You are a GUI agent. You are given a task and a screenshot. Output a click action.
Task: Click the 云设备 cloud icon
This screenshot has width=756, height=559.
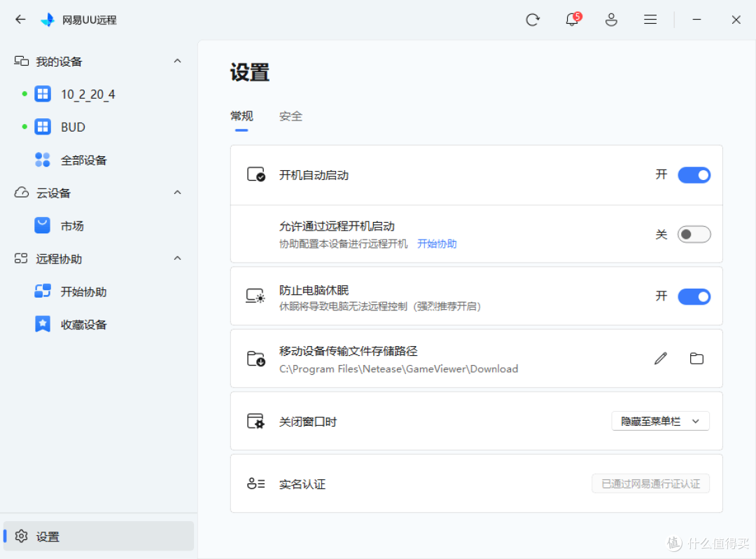point(21,193)
